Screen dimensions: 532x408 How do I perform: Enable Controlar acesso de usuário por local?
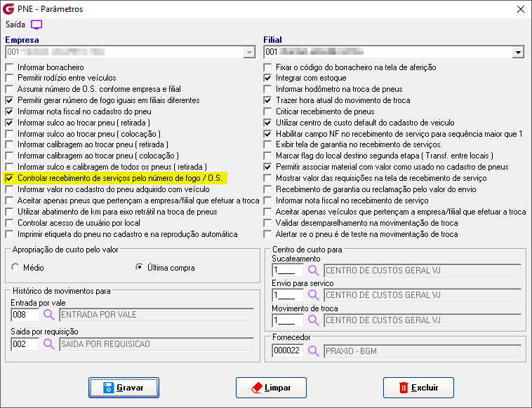coord(10,223)
